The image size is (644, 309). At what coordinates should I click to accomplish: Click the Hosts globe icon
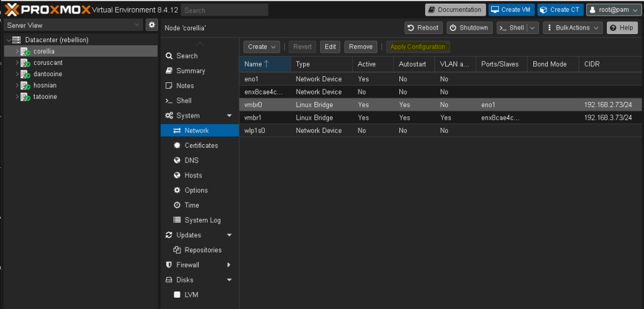coord(177,175)
